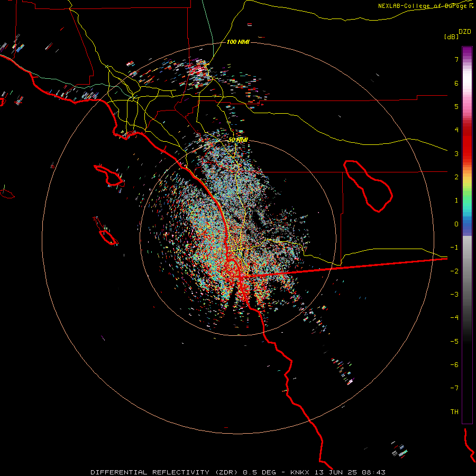Click the DZD product label above color scale
Viewport: 476px width, 476px height.
point(465,32)
